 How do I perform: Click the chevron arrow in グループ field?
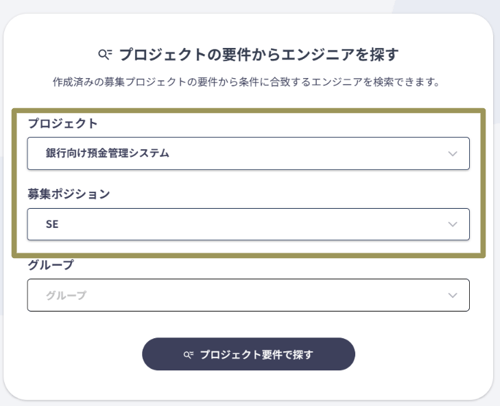(452, 295)
